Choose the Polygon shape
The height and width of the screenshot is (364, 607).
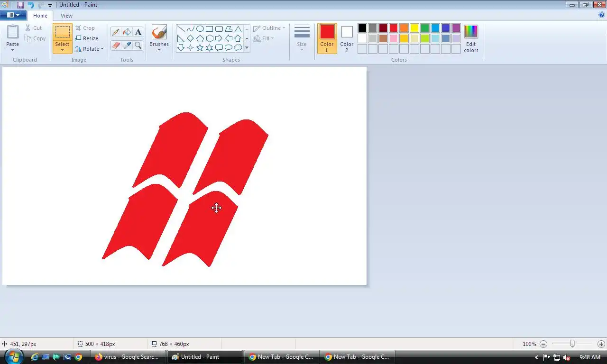228,29
